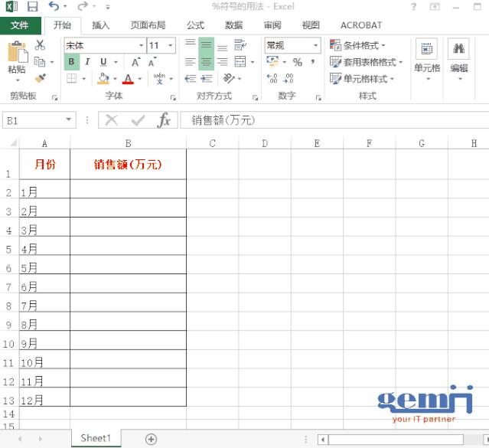The width and height of the screenshot is (489, 448).
Task: Increase font size with larger A
Action: pos(135,62)
